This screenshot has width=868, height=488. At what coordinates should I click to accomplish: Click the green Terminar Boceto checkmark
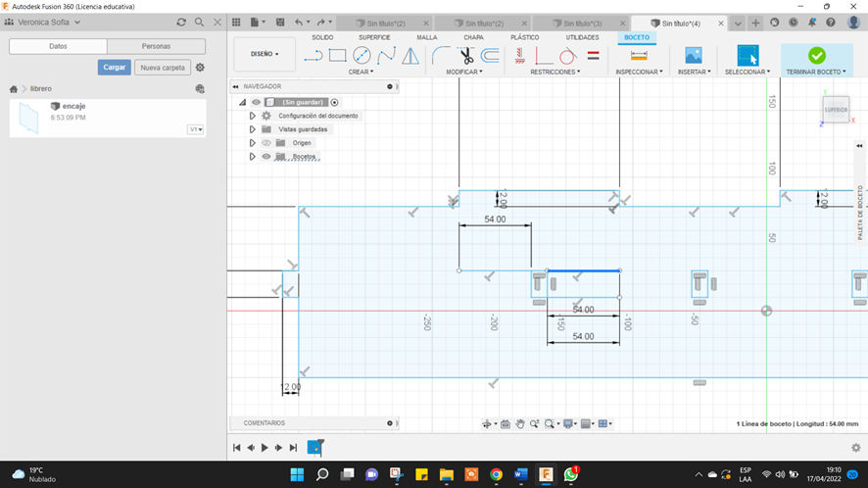tap(816, 56)
